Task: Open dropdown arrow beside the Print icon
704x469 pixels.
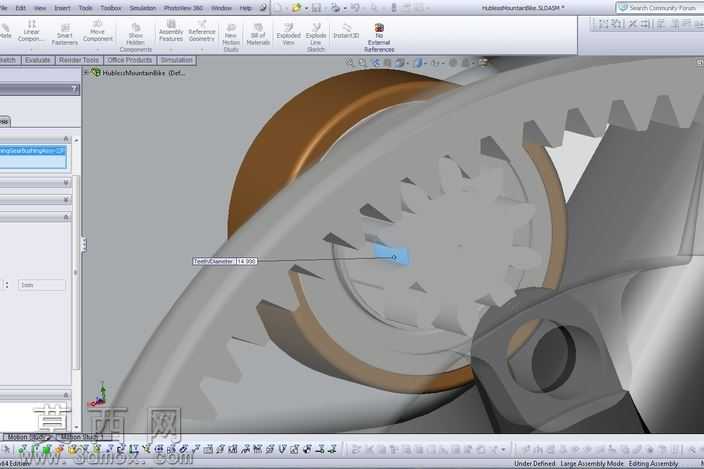Action: click(x=344, y=8)
